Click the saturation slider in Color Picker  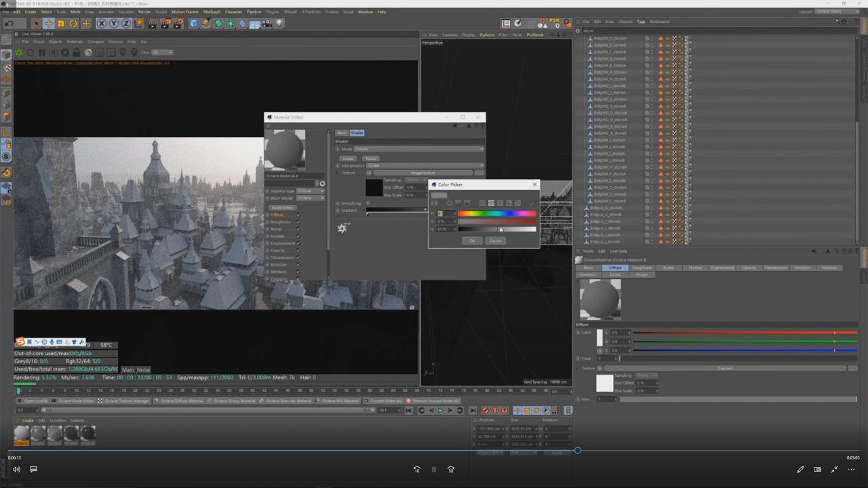(x=497, y=221)
